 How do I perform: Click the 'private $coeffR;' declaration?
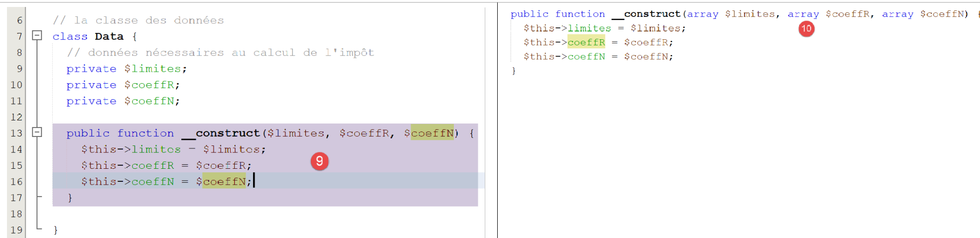pyautogui.click(x=123, y=85)
